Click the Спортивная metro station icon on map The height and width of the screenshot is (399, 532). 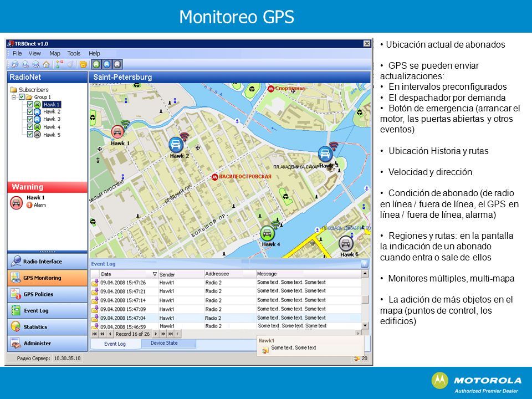pos(271,89)
